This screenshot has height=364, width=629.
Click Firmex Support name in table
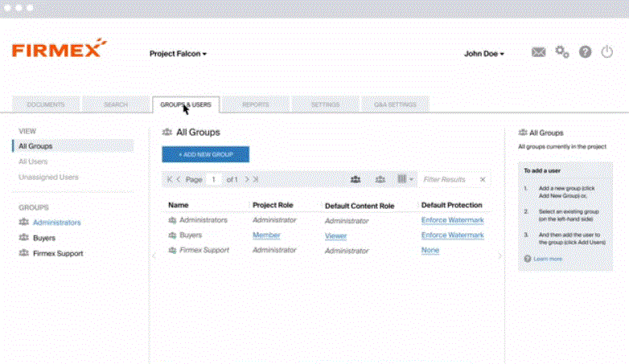pos(204,250)
